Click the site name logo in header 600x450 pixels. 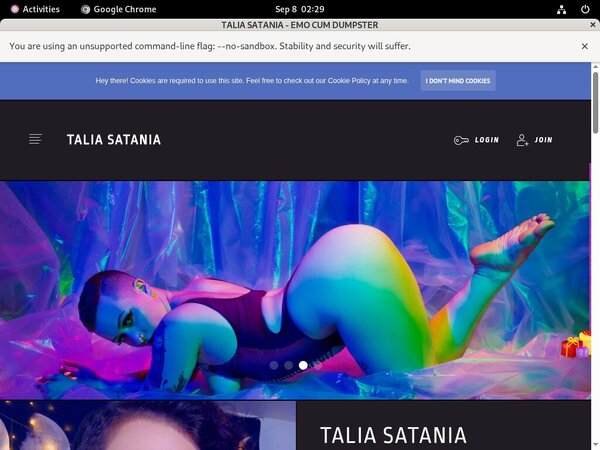tap(113, 140)
